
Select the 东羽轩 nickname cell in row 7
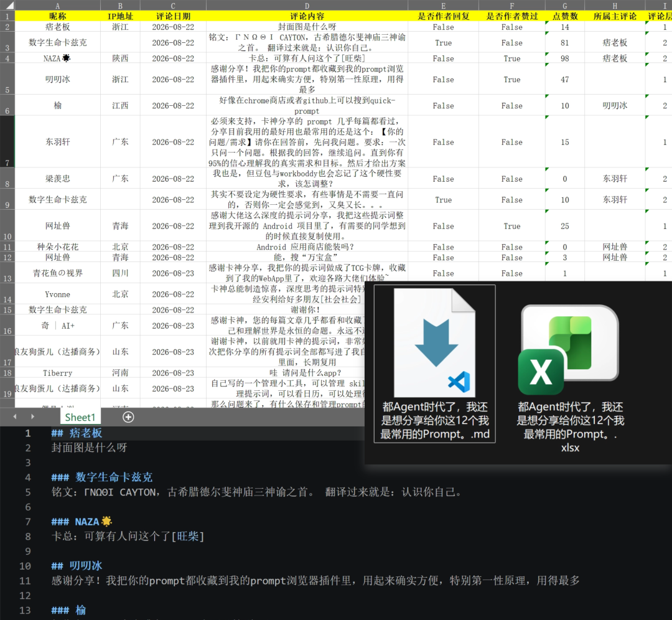pyautogui.click(x=57, y=142)
